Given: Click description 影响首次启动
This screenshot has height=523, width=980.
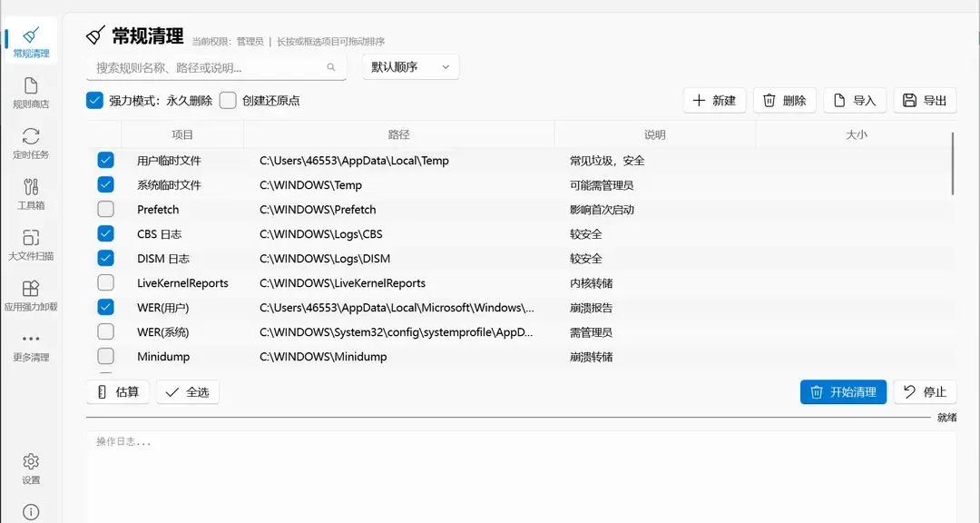Looking at the screenshot, I should (x=602, y=210).
